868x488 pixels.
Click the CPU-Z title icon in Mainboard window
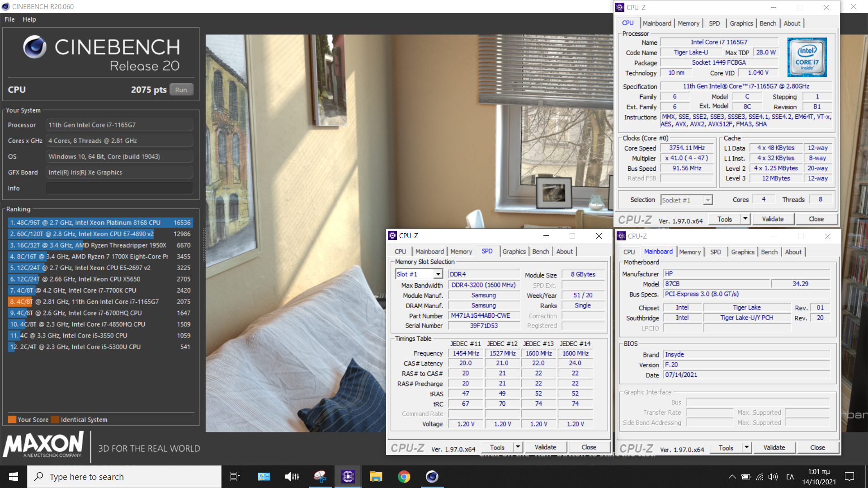click(621, 236)
